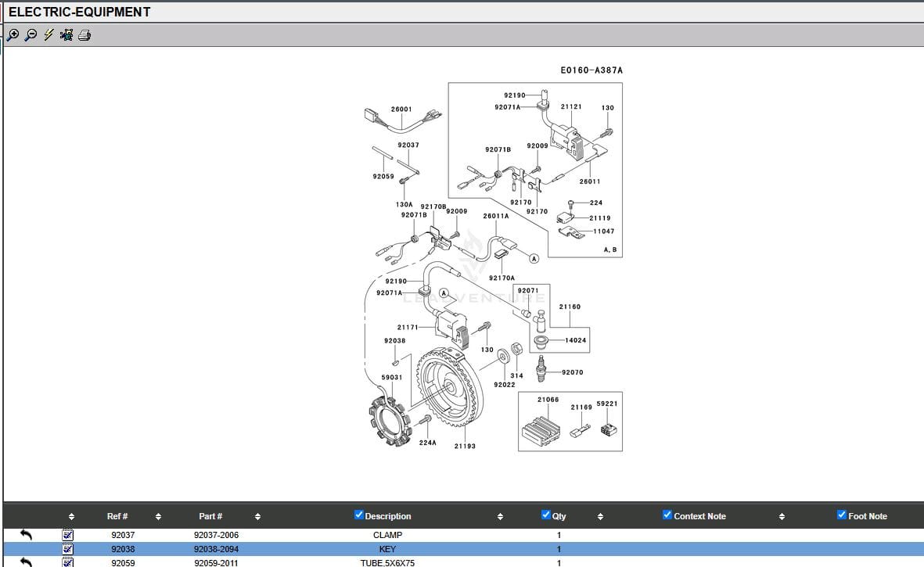Click the zoom in magnifier icon
Image resolution: width=924 pixels, height=567 pixels.
13,34
